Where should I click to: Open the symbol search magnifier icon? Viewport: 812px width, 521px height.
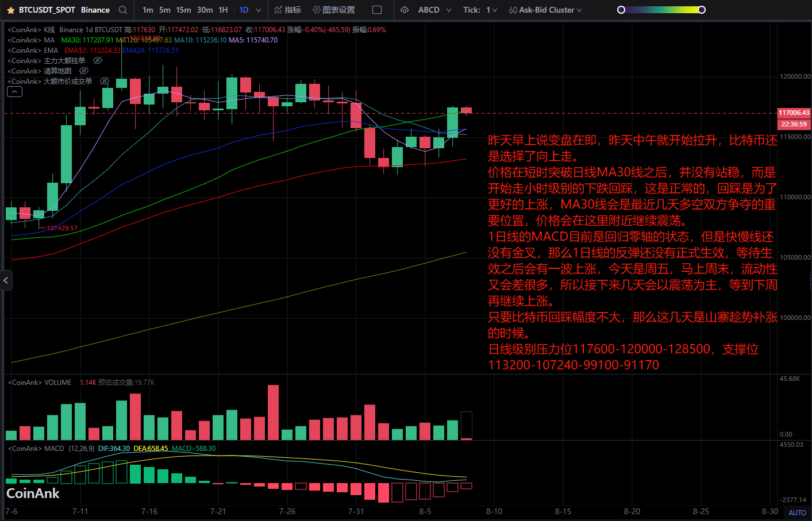pyautogui.click(x=122, y=10)
